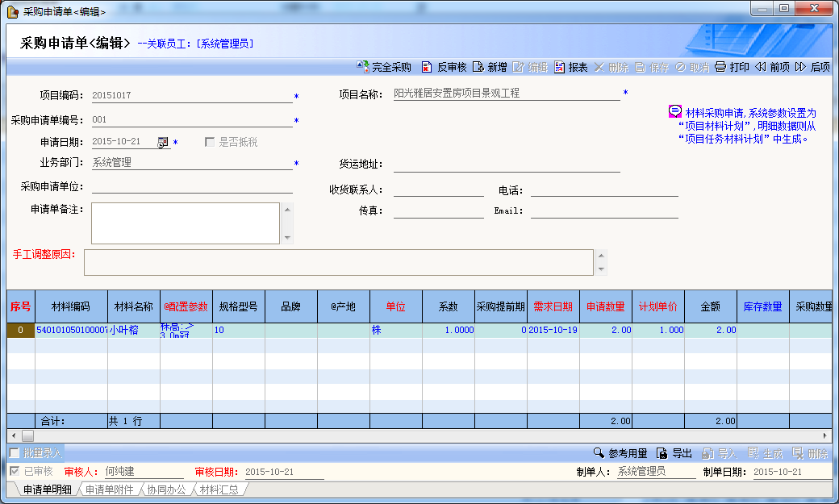This screenshot has width=839, height=504.
Task: Enable the 批量录入 checkbox
Action: tap(15, 452)
